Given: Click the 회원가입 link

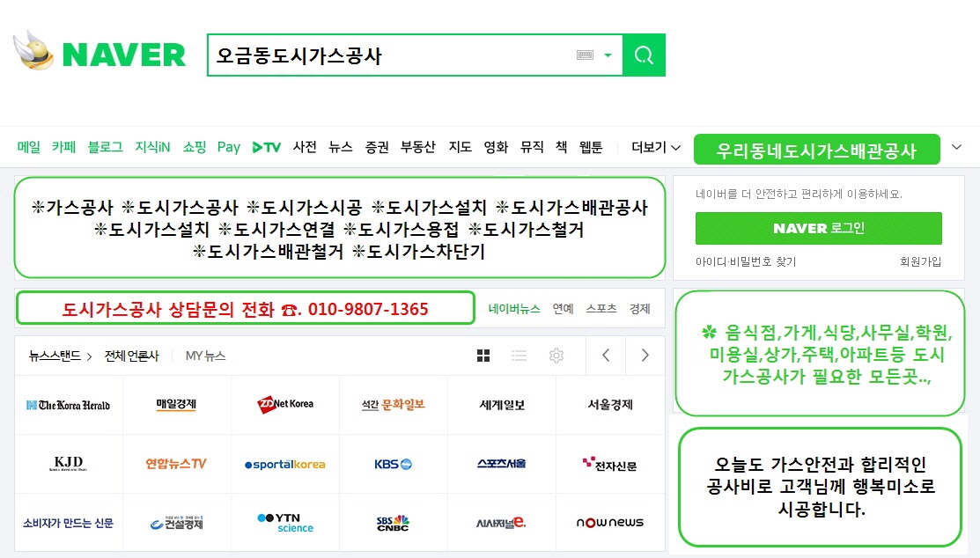Looking at the screenshot, I should click(920, 261).
